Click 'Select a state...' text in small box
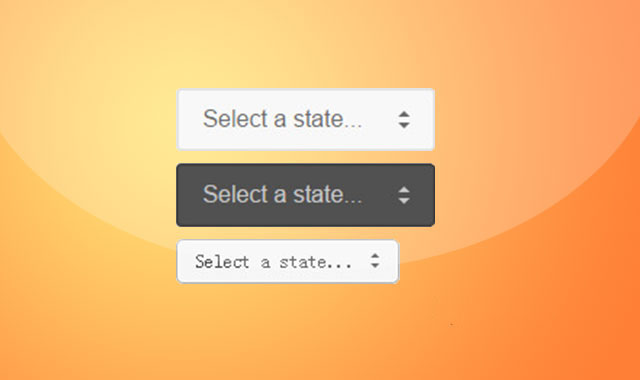This screenshot has height=380, width=640. (273, 262)
